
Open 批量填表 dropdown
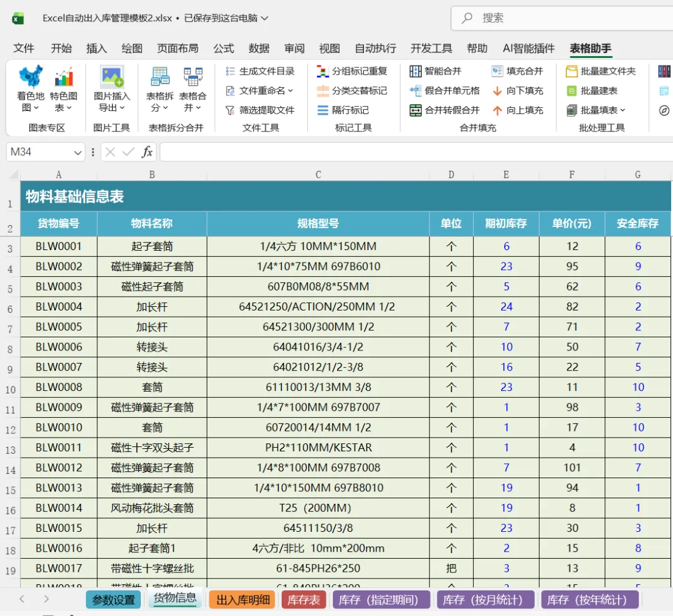(x=596, y=110)
